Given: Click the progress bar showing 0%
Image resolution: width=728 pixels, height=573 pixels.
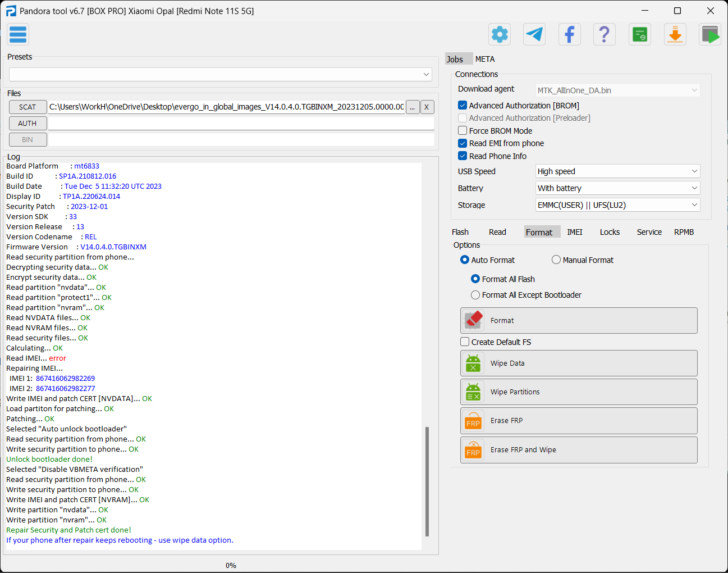Looking at the screenshot, I should tap(231, 565).
